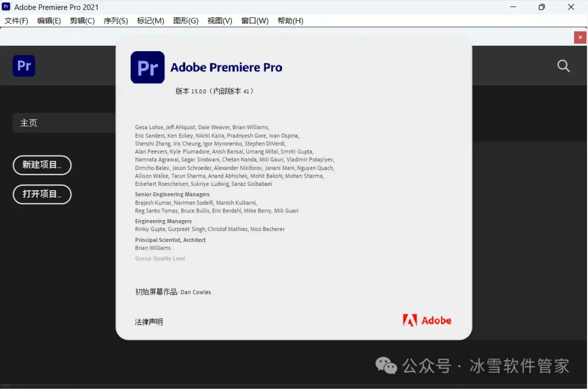Open the 图形(G) menu
This screenshot has height=389, width=588.
tap(186, 21)
